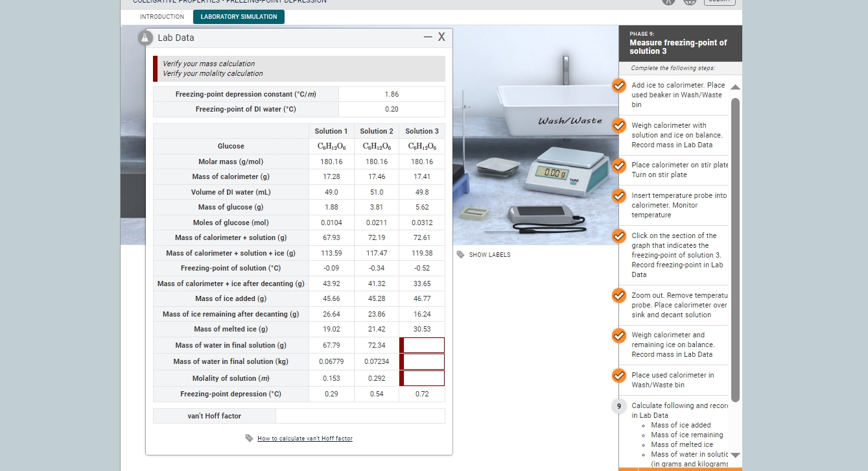This screenshot has width=868, height=471.
Task: Switch to the INTRODUCTION tab
Action: click(x=161, y=17)
